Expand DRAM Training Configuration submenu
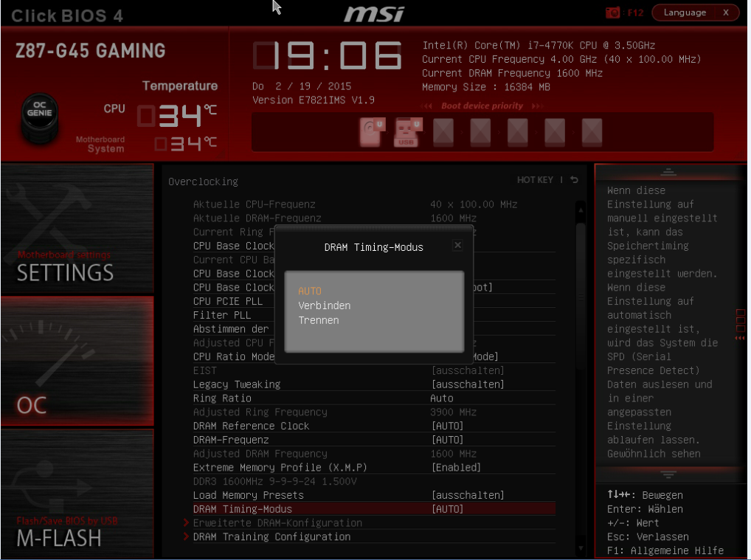 pos(271,536)
